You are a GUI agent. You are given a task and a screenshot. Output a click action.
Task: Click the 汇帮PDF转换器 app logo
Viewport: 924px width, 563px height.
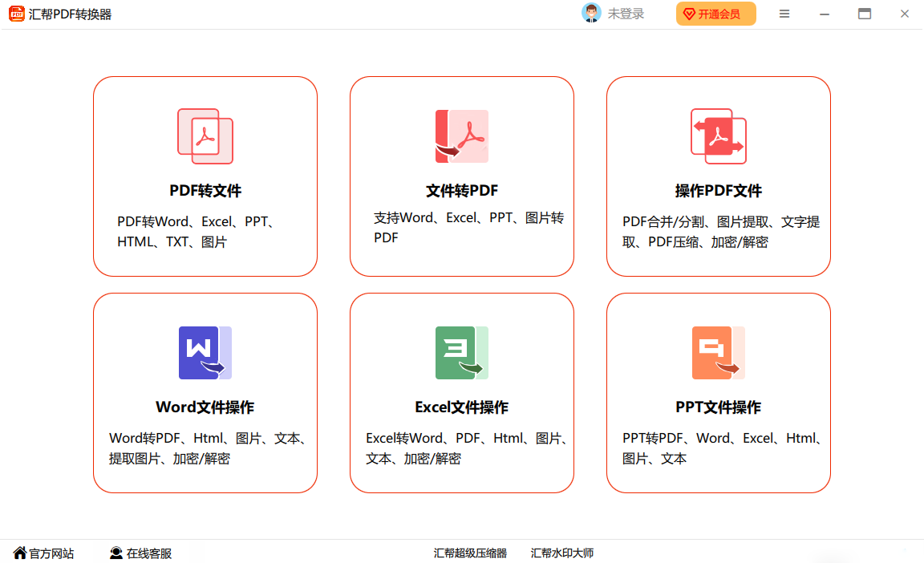pyautogui.click(x=16, y=14)
